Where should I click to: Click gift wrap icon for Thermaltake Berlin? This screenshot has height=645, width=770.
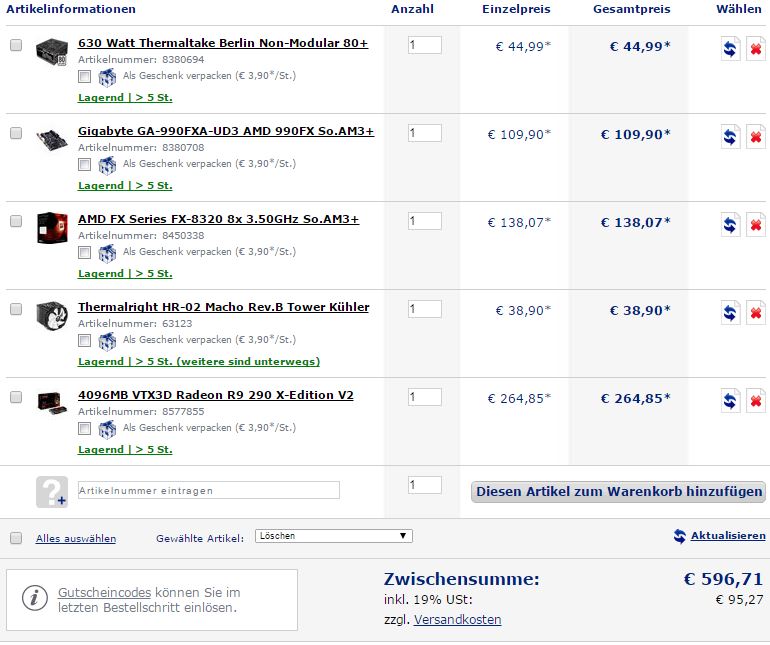(x=107, y=77)
